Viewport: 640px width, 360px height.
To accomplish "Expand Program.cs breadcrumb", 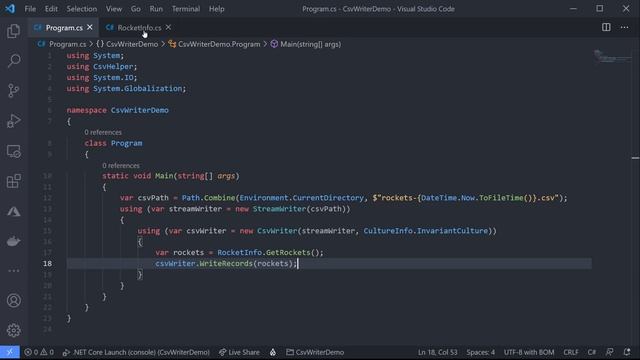I will (x=68, y=44).
